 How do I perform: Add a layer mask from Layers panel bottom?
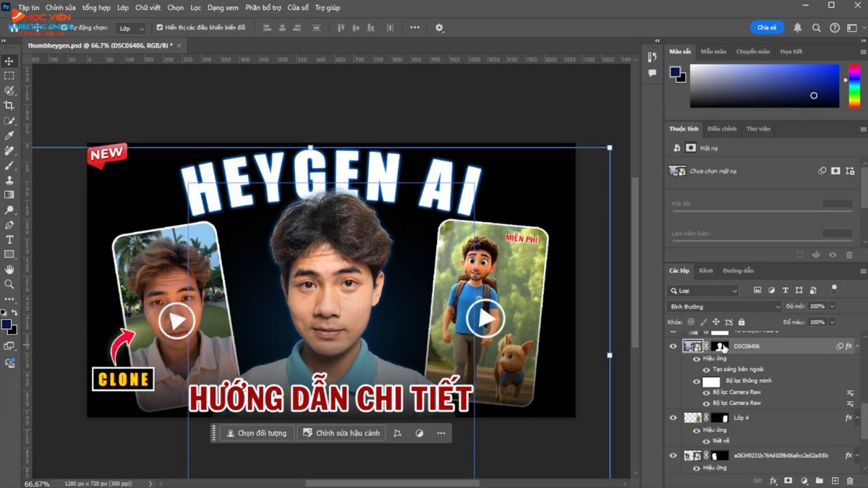pyautogui.click(x=788, y=480)
